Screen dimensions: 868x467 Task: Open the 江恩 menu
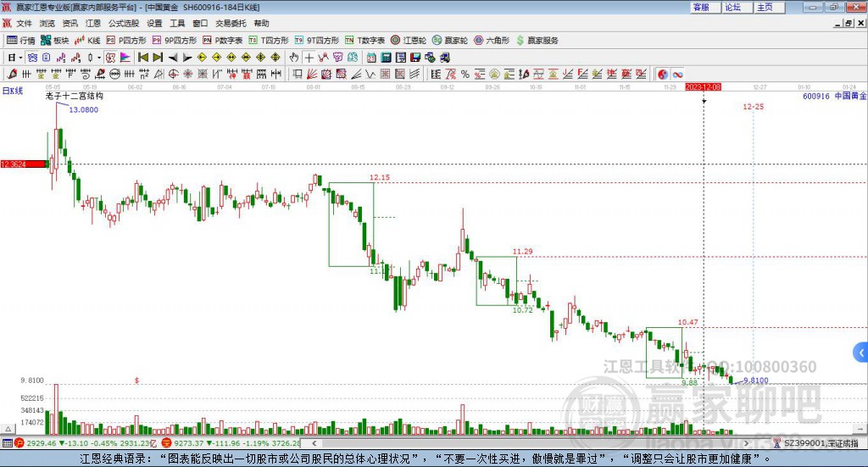click(x=93, y=23)
